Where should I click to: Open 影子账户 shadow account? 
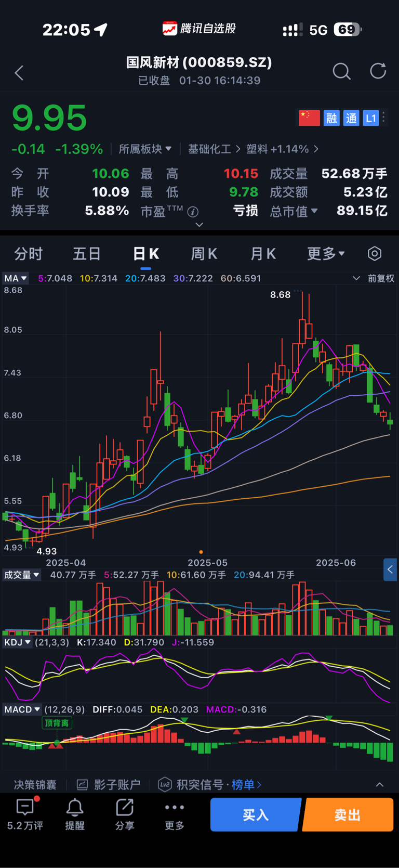[x=109, y=784]
